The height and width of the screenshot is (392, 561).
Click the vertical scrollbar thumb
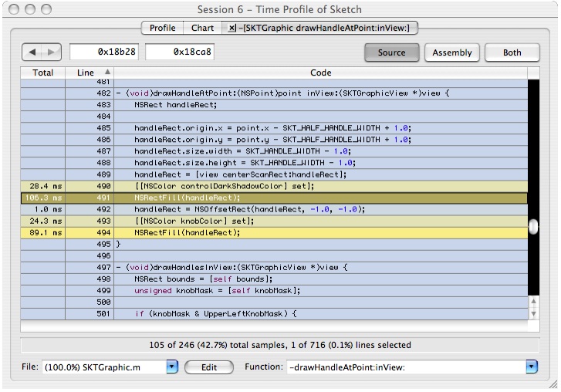pos(533,227)
